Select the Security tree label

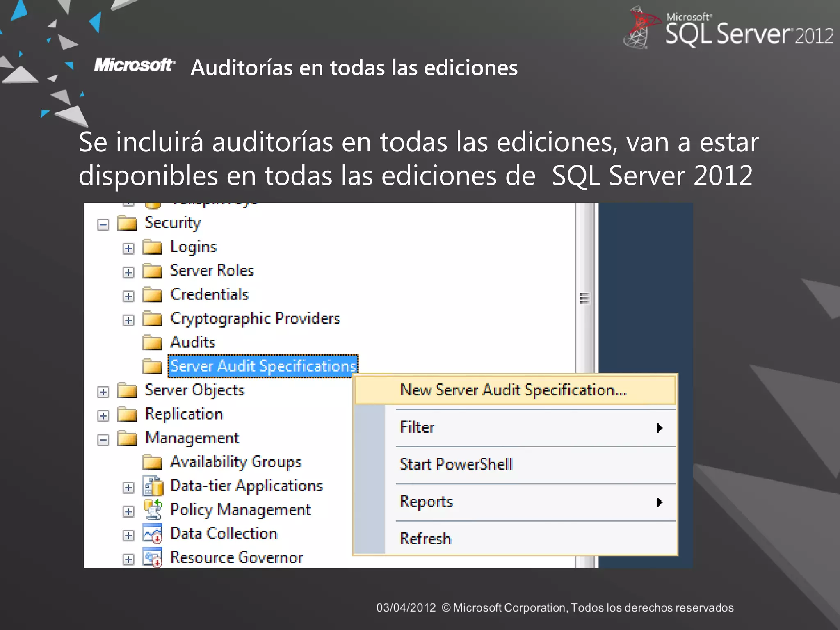pyautogui.click(x=173, y=223)
